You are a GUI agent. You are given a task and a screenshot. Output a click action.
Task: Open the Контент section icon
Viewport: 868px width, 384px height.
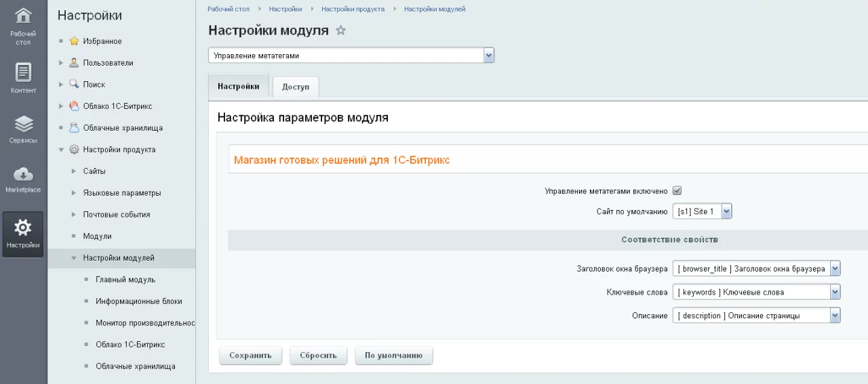pos(23,72)
